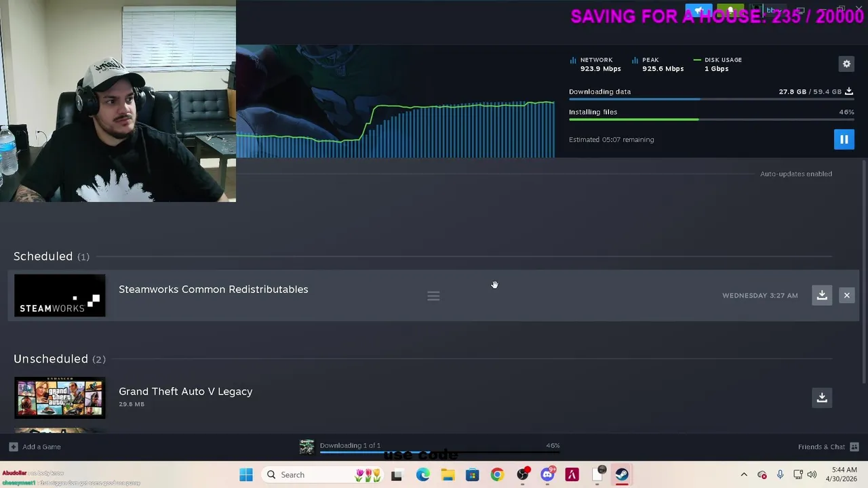Click the Estimated 05:07 remaining text
Image resolution: width=868 pixels, height=488 pixels.
(x=611, y=140)
